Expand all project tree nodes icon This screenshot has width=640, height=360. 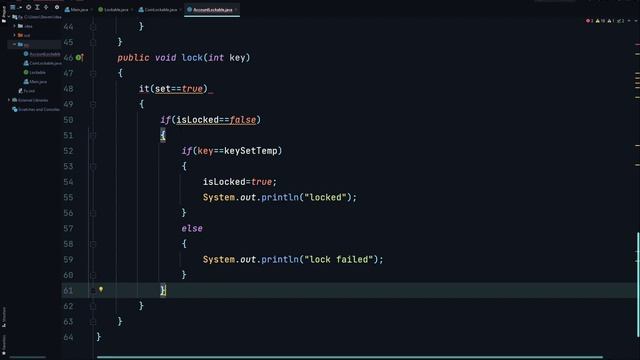pos(37,7)
